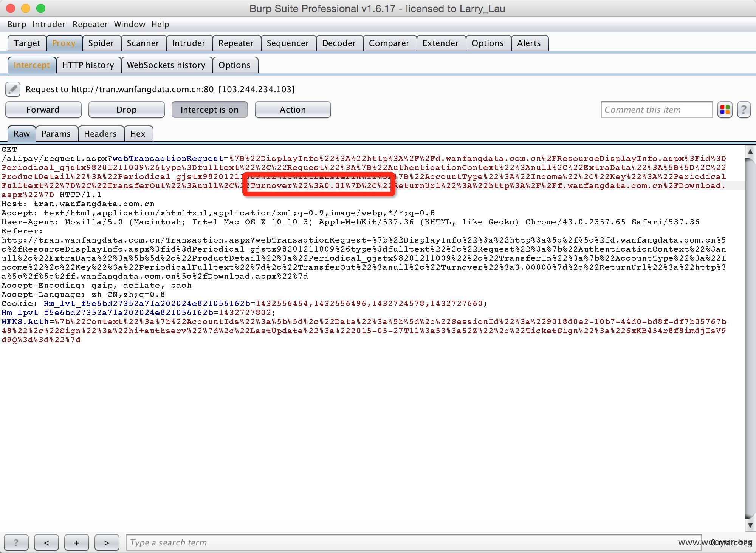The height and width of the screenshot is (553, 756).
Task: Open the Repeater tool tab
Action: pos(236,43)
